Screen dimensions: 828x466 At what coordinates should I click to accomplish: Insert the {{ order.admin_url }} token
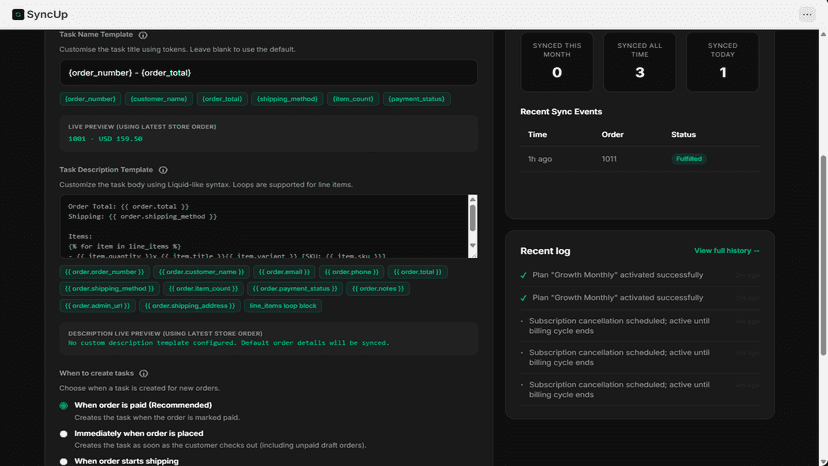coord(97,306)
